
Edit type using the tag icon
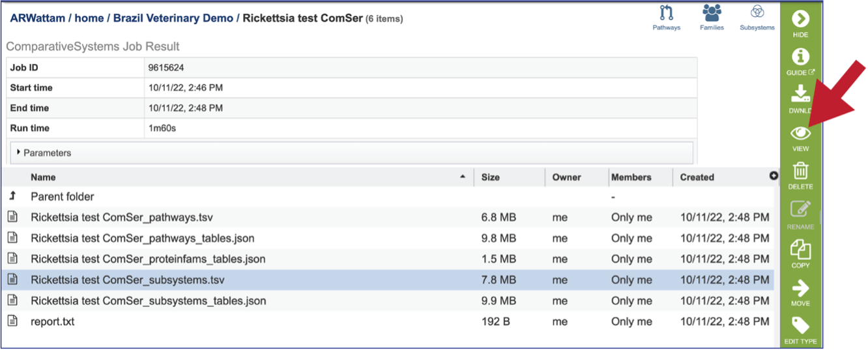click(x=800, y=331)
